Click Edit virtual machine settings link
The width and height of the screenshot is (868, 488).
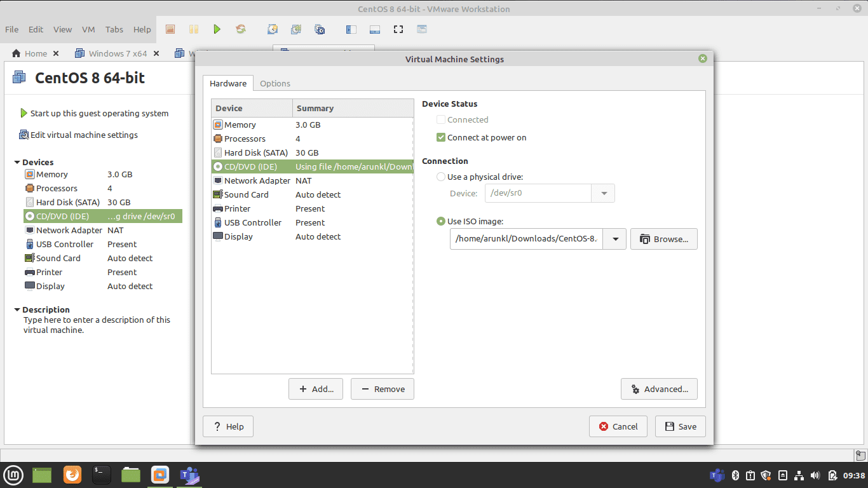pos(79,135)
